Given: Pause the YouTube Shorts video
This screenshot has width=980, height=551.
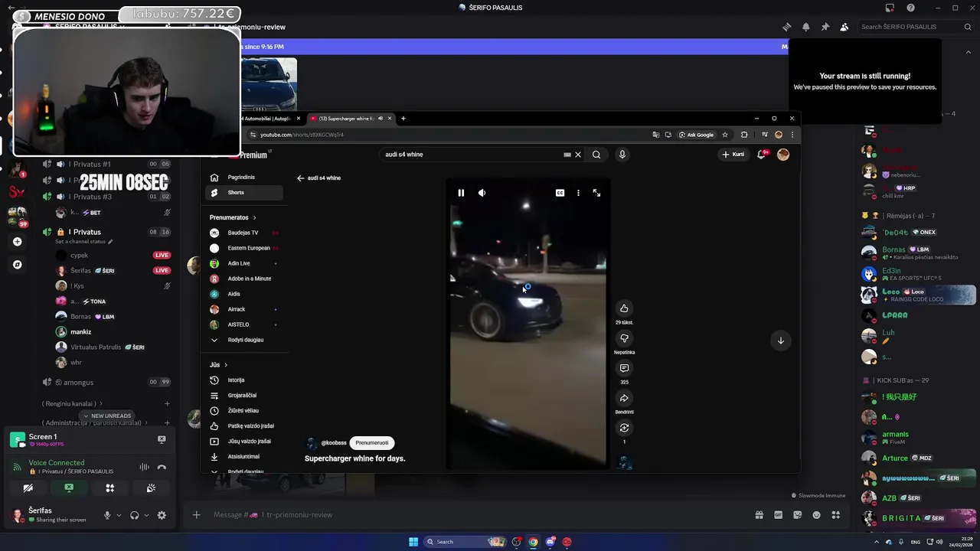Looking at the screenshot, I should point(461,193).
